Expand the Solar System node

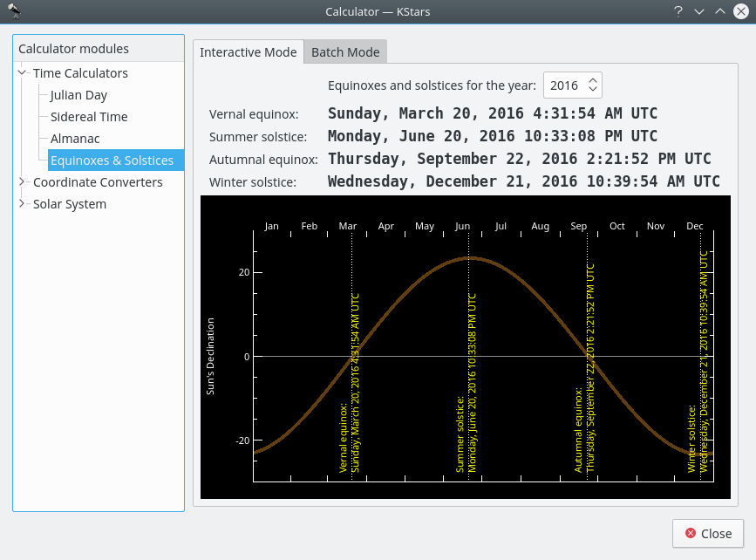(23, 204)
